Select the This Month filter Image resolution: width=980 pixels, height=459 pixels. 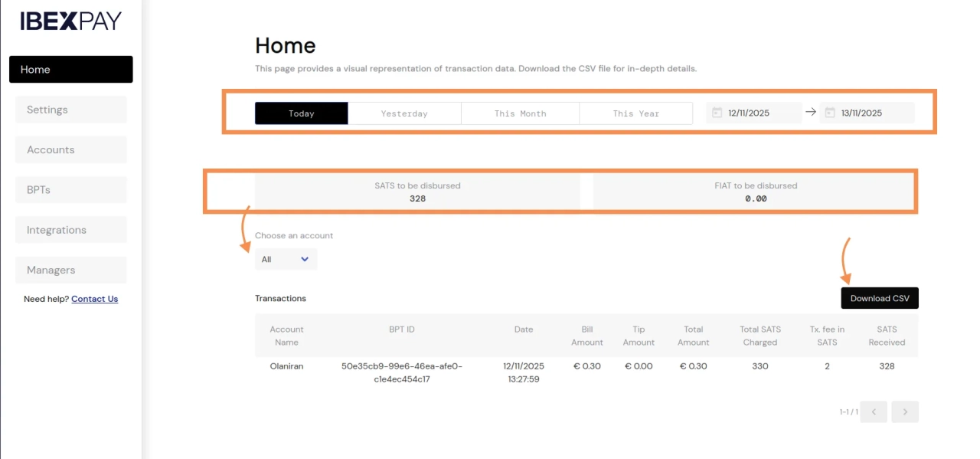point(520,113)
